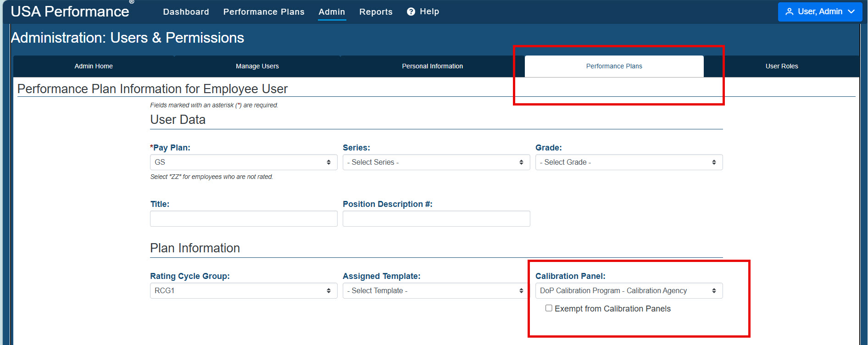Screen dimensions: 868x345
Task: Open the Assigned Template dropdown
Action: 436,290
